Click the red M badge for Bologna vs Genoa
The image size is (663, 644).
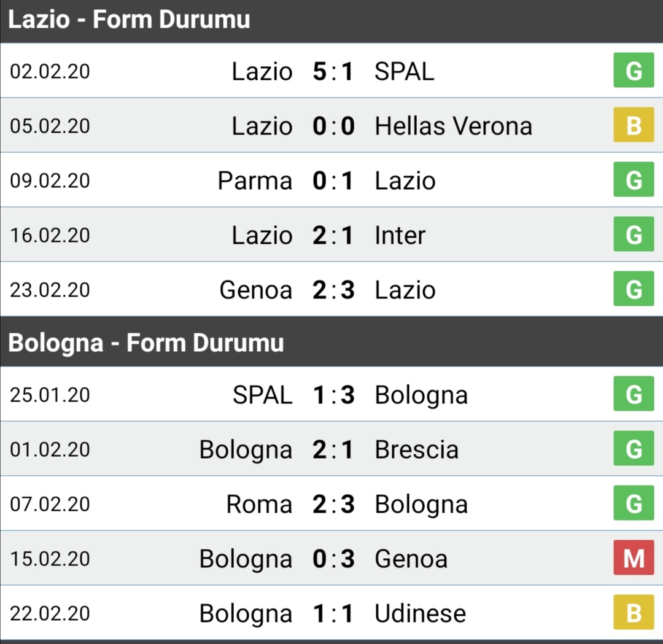[x=634, y=557]
